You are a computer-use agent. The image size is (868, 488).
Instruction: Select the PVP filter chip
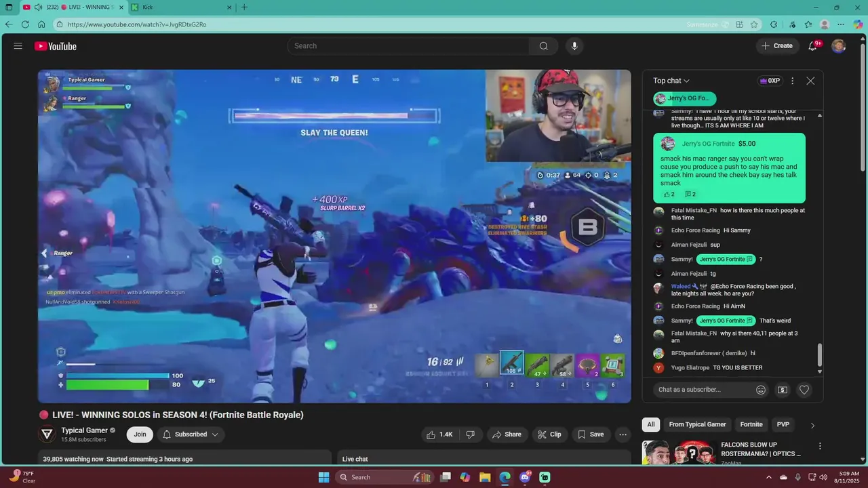(783, 424)
